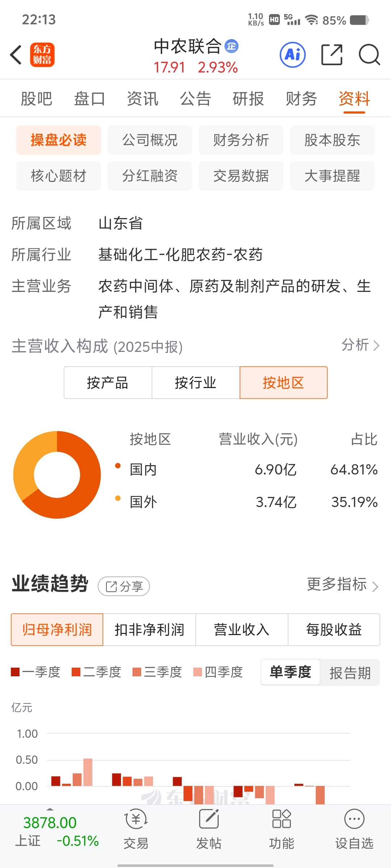
Task: Switch revenue breakdown to 按产品
Action: pyautogui.click(x=108, y=383)
